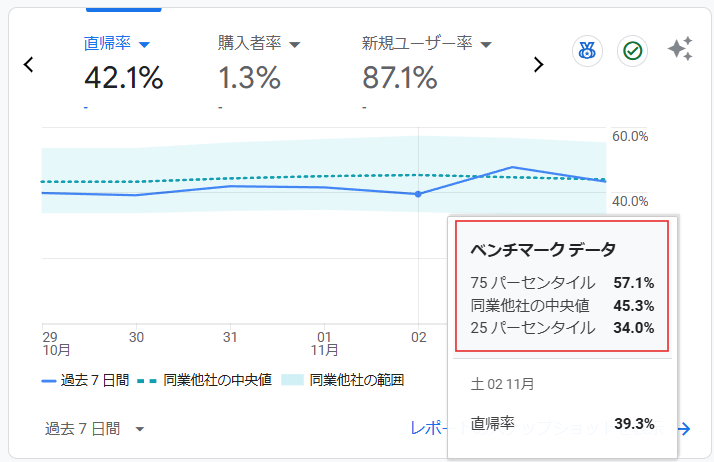Select the 1.3% 購入者率 metric value
Image resolution: width=714 pixels, height=462 pixels.
(251, 77)
